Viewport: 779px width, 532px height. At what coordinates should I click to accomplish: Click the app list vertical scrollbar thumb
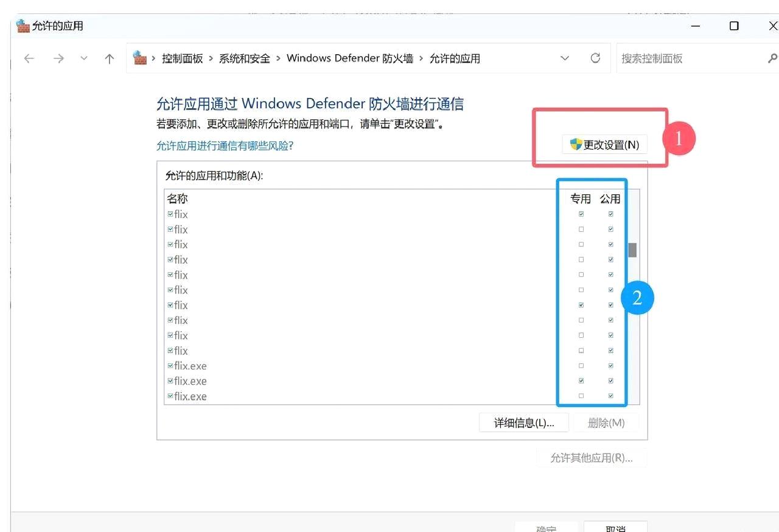pyautogui.click(x=632, y=250)
